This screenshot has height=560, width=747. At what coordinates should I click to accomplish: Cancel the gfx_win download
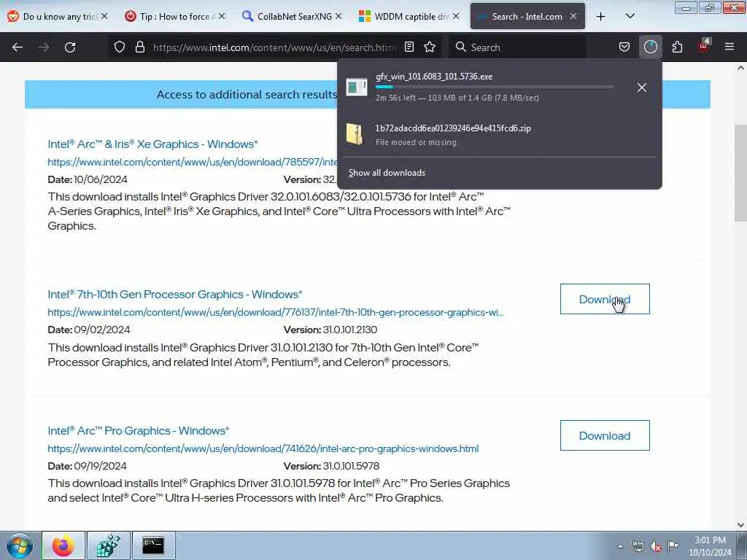pos(642,87)
